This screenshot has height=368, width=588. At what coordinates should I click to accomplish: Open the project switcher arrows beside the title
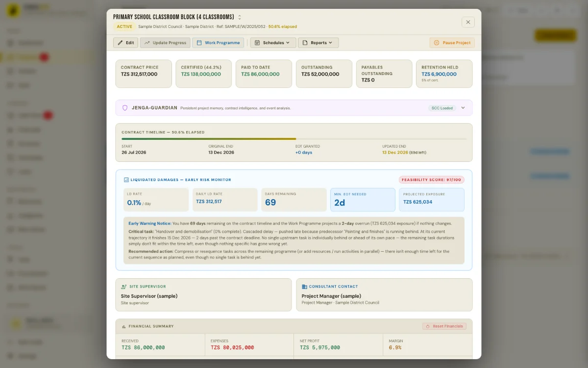tap(240, 17)
